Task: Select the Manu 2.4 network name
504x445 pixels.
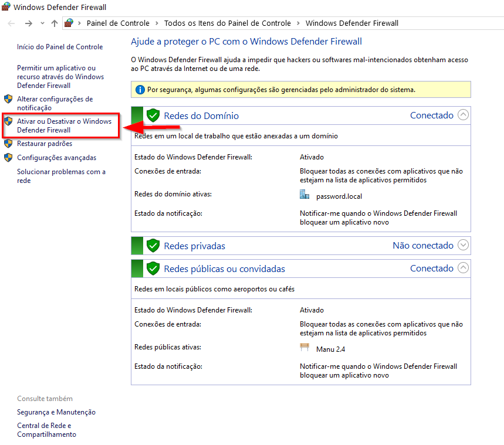Action: (330, 349)
